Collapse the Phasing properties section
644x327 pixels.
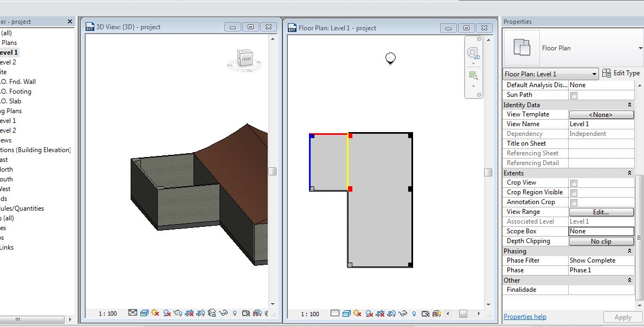point(629,251)
